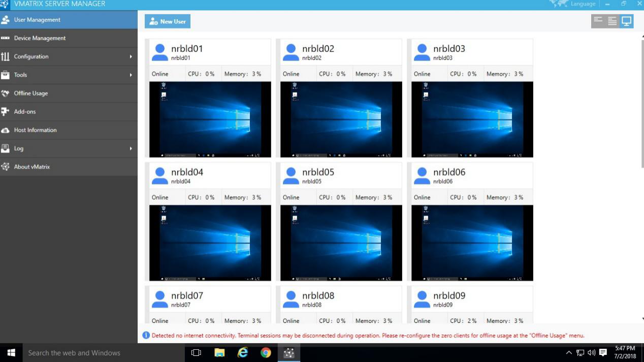This screenshot has width=644, height=362.
Task: Open the Windows Start menu
Action: [11, 352]
